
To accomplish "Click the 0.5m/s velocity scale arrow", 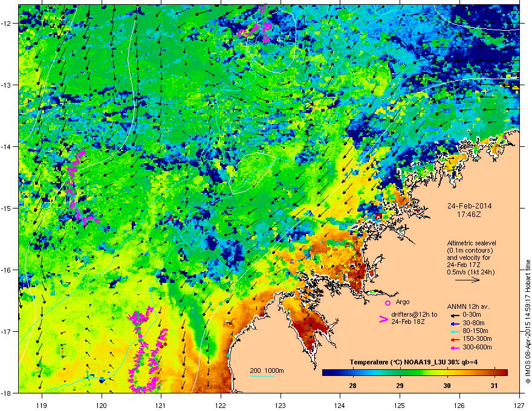I will [467, 280].
